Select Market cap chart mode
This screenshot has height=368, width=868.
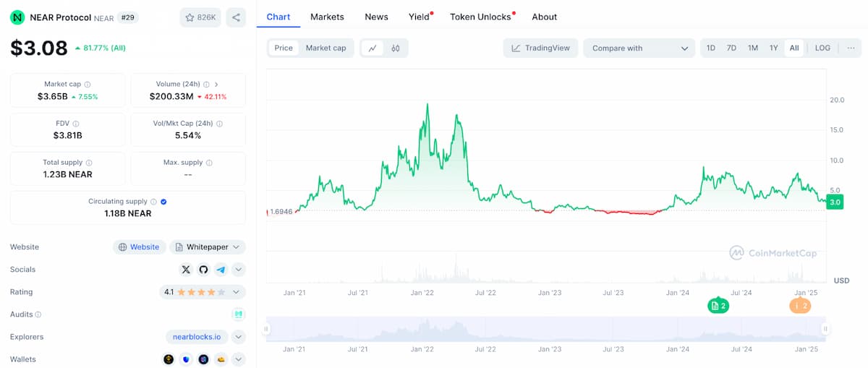pyautogui.click(x=325, y=48)
